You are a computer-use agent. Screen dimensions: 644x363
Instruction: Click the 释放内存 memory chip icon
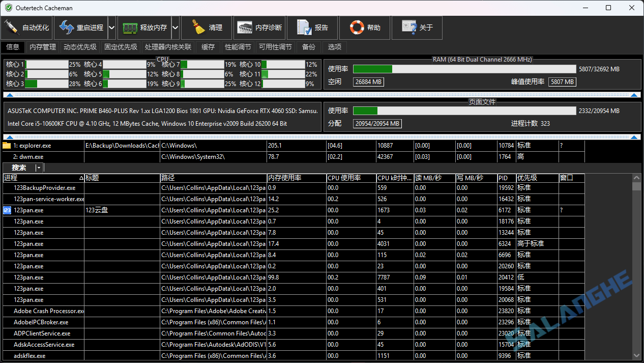[131, 27]
